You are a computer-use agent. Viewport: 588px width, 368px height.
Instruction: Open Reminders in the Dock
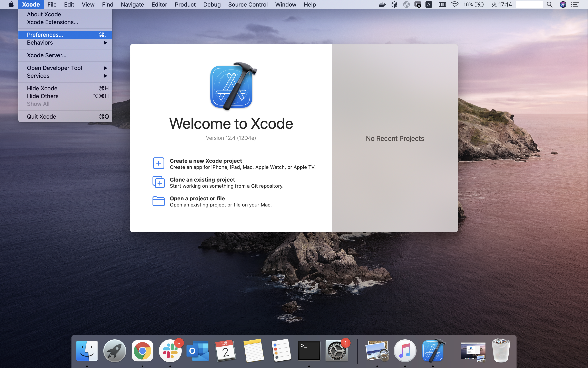pos(281,351)
